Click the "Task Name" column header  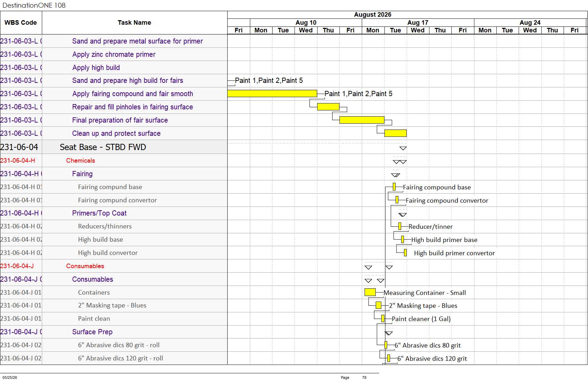pos(134,23)
